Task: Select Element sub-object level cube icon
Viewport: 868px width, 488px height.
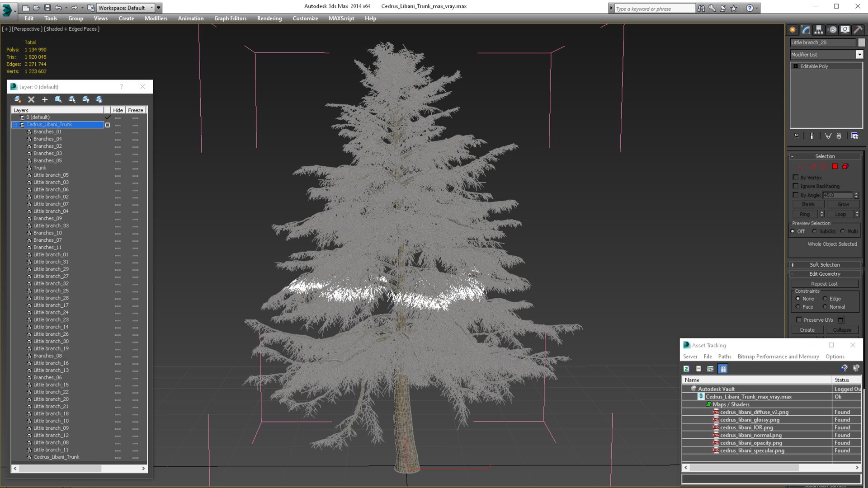Action: [845, 166]
